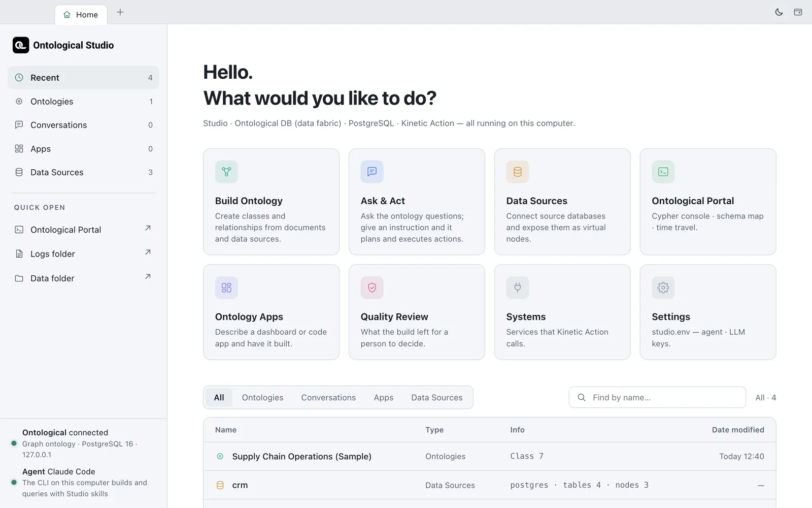
Task: Click the arrow next to Logs folder
Action: (x=148, y=252)
